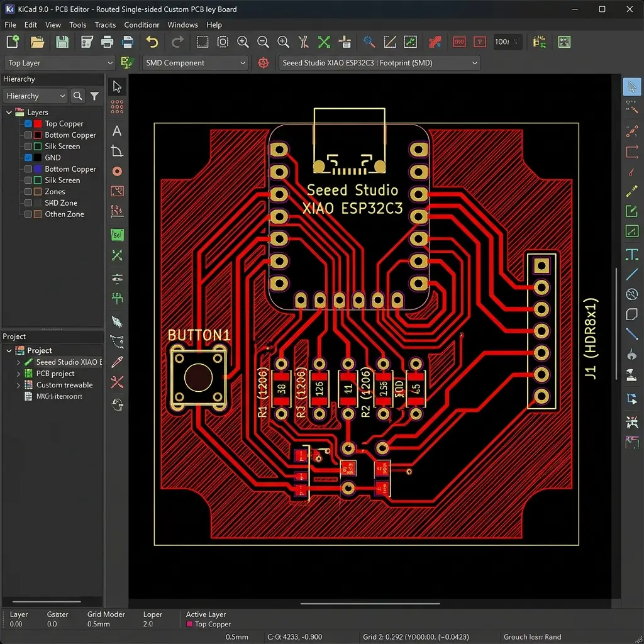
Task: Select the right toolbar text 'T' tool
Action: (631, 255)
